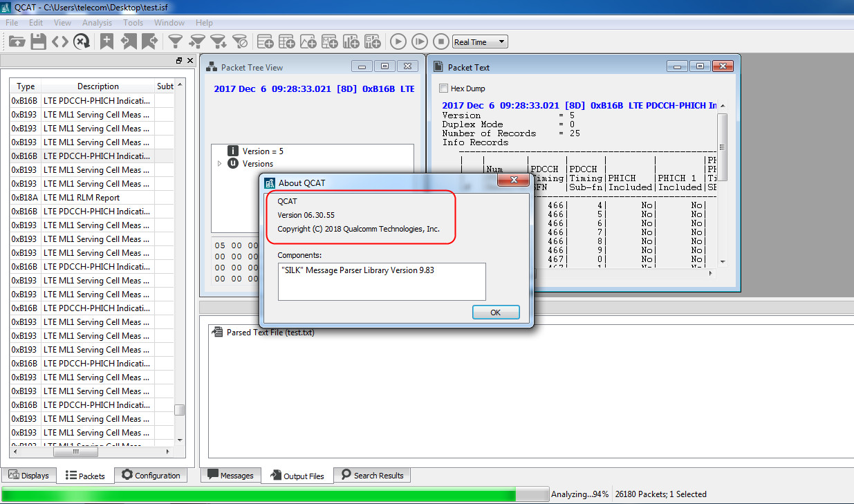Click the Version 06.30.55 text in dialog

(x=306, y=215)
